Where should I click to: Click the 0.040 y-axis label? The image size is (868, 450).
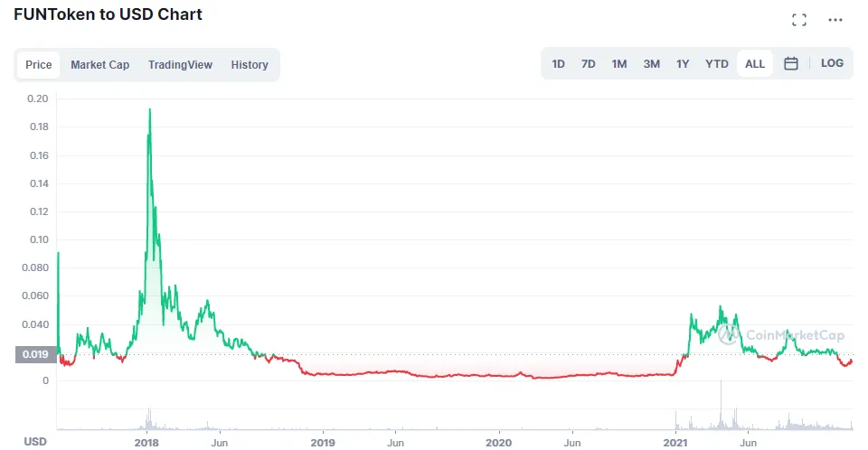click(x=35, y=324)
